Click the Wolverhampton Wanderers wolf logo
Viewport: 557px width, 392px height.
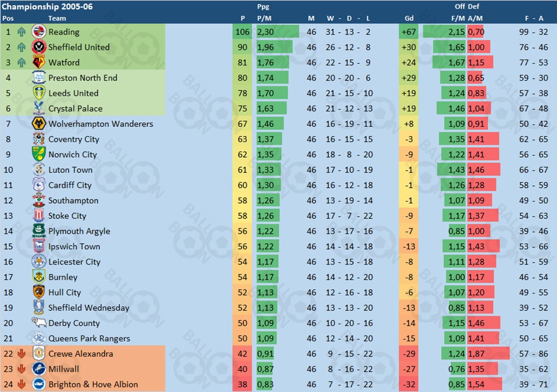(x=39, y=123)
